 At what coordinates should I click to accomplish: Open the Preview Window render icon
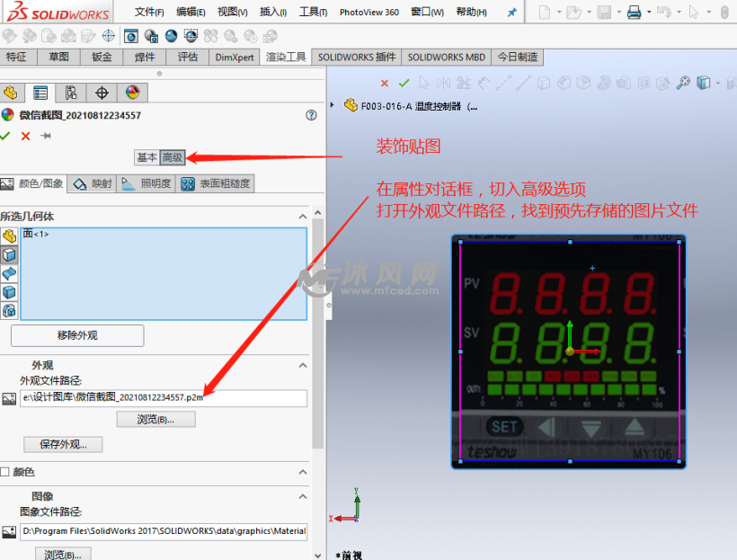coord(151,36)
